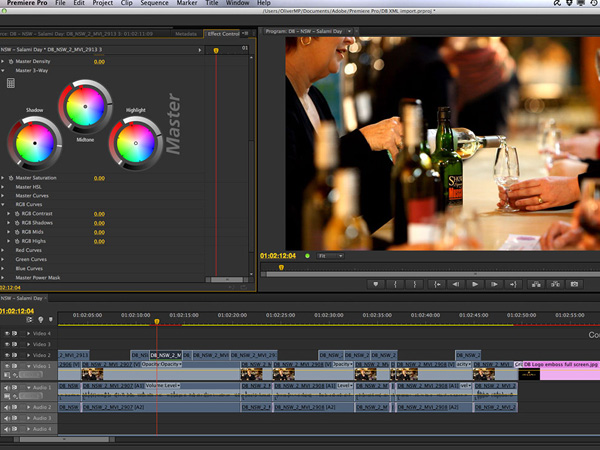
Task: Mute the Audio 4 track speaker
Action: (7, 429)
